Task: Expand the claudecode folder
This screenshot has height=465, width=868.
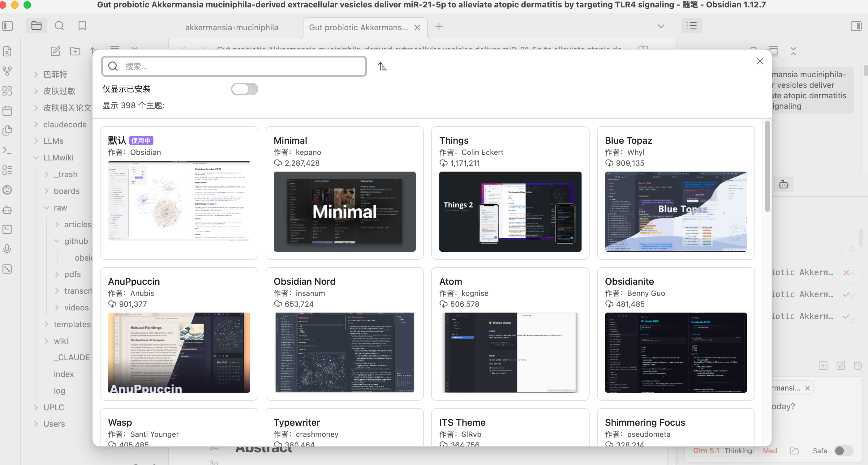Action: point(36,124)
